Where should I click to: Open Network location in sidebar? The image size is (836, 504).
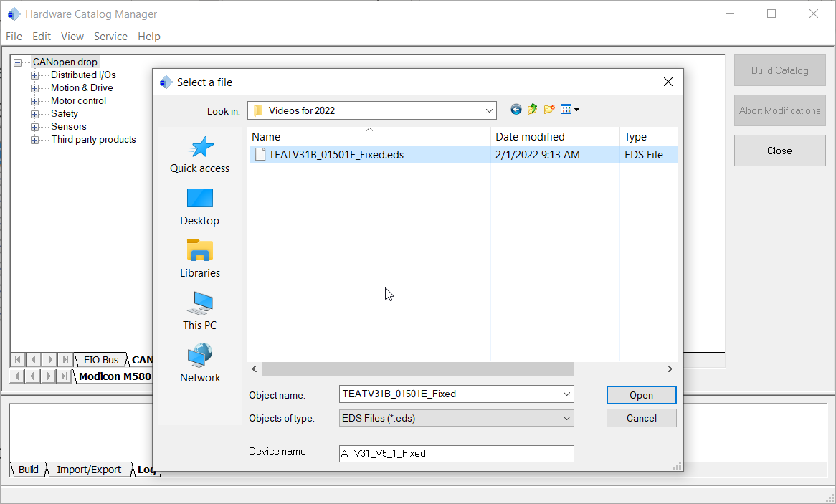tap(200, 363)
